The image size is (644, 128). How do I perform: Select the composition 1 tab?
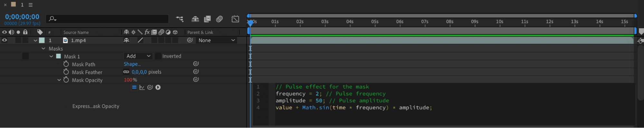(x=22, y=5)
